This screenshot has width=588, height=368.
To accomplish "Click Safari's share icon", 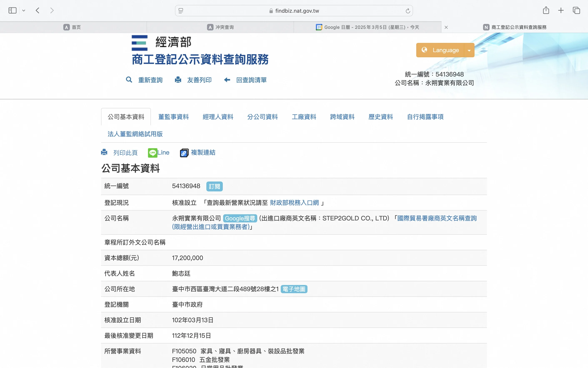I will (546, 10).
